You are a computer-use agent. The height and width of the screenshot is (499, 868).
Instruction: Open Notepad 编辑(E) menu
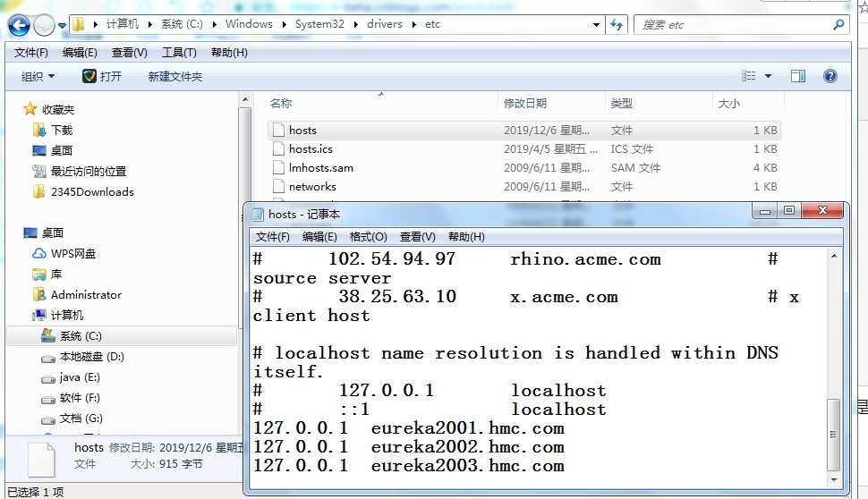click(x=319, y=237)
